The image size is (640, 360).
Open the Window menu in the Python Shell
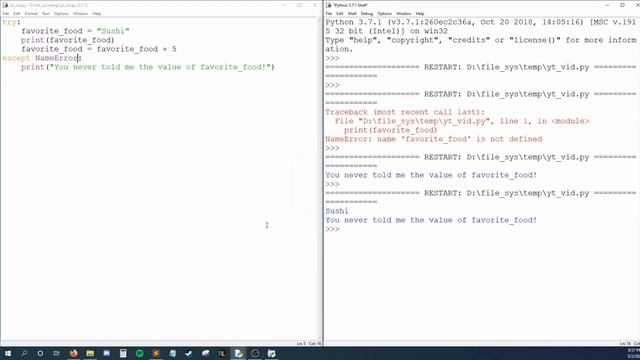click(x=404, y=13)
